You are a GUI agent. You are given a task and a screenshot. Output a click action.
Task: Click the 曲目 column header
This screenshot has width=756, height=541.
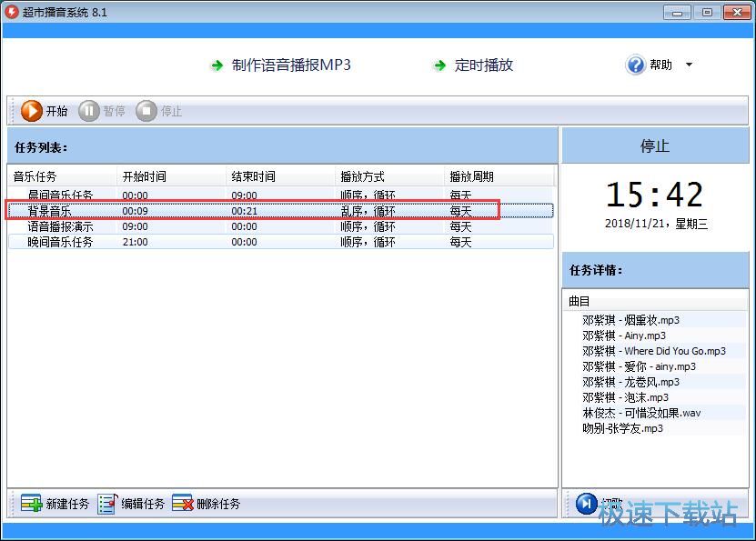click(x=655, y=301)
